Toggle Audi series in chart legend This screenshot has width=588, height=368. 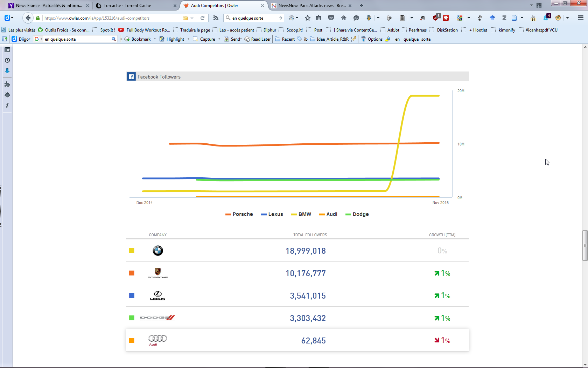pos(328,214)
